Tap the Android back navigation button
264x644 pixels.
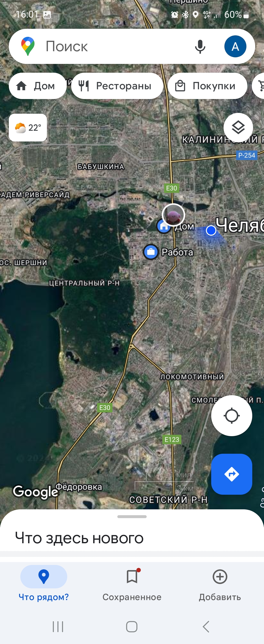(x=206, y=626)
